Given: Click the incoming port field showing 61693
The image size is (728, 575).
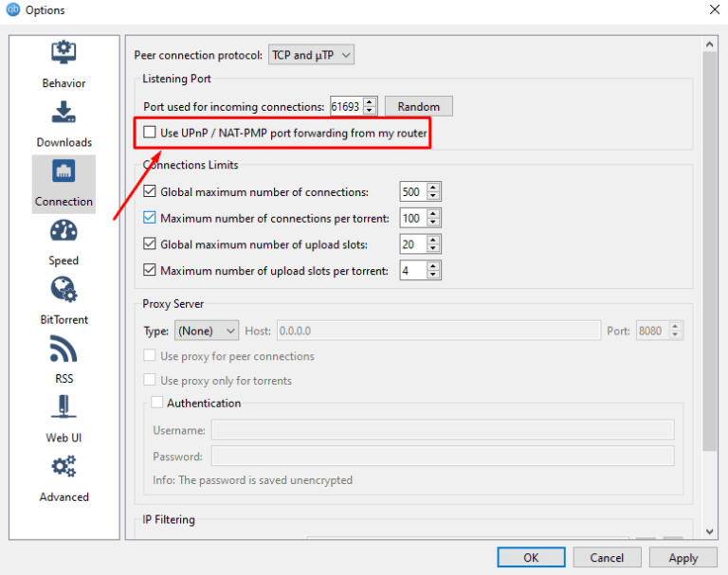Looking at the screenshot, I should point(347,106).
